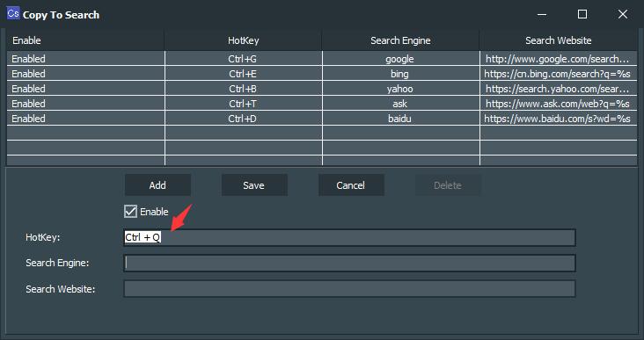Image resolution: width=644 pixels, height=340 pixels.
Task: Click the Search Engine column header
Action: coord(400,40)
